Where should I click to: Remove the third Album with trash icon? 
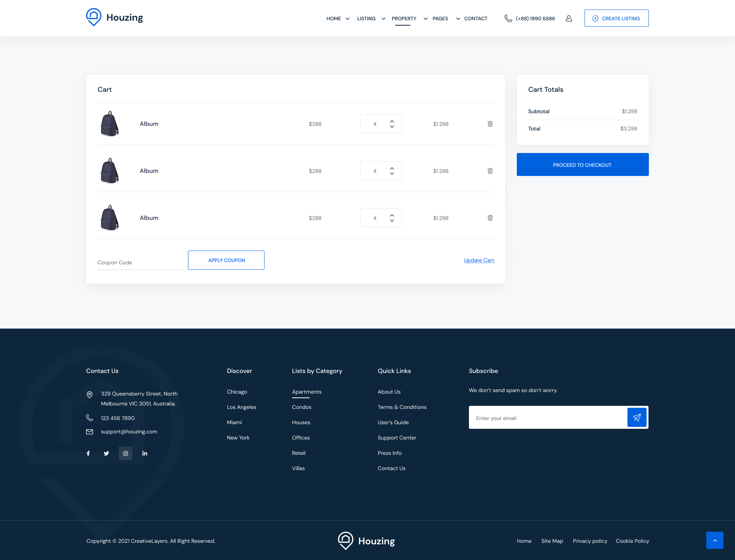tap(490, 218)
